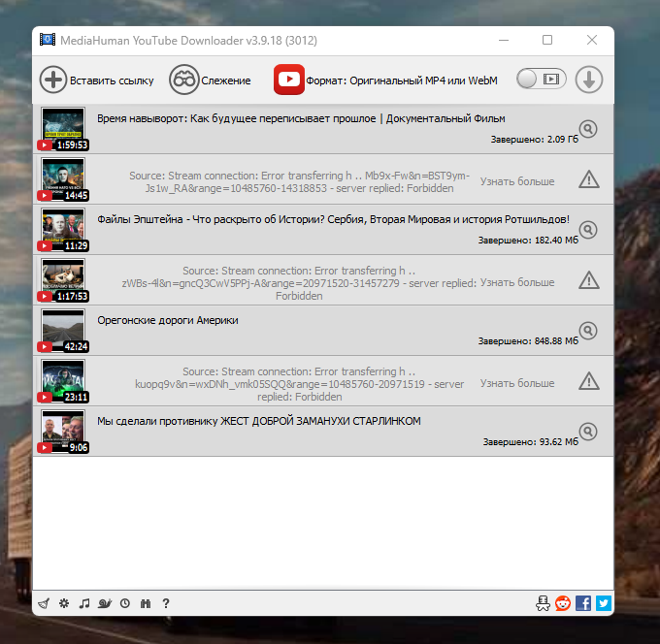Click the Вставить ссылку plus icon
The height and width of the screenshot is (644, 660).
click(x=53, y=80)
